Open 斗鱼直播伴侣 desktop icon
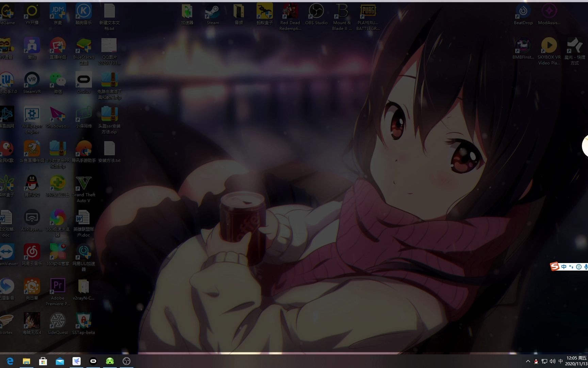Image resolution: width=588 pixels, height=368 pixels. [32, 152]
